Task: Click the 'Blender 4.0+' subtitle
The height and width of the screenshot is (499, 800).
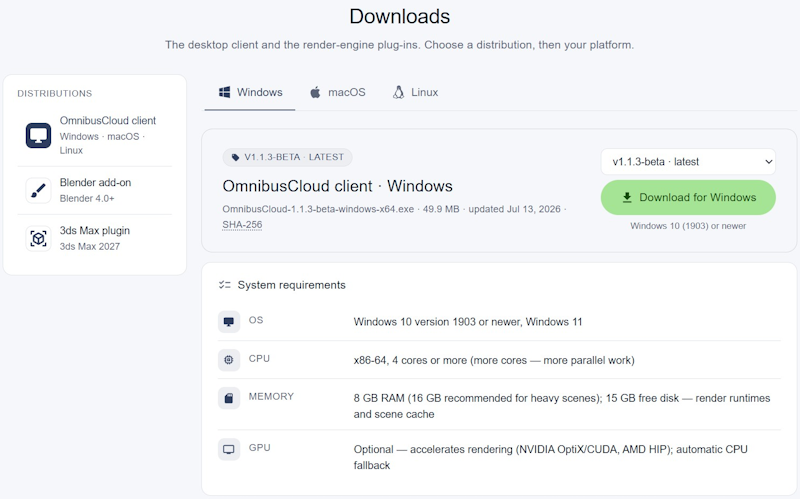Action: 87,198
